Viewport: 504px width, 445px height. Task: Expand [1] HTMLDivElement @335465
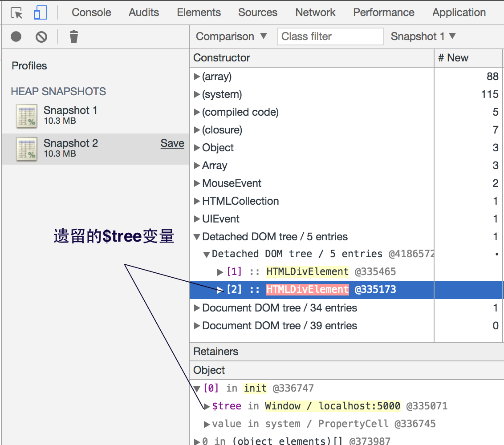click(220, 272)
